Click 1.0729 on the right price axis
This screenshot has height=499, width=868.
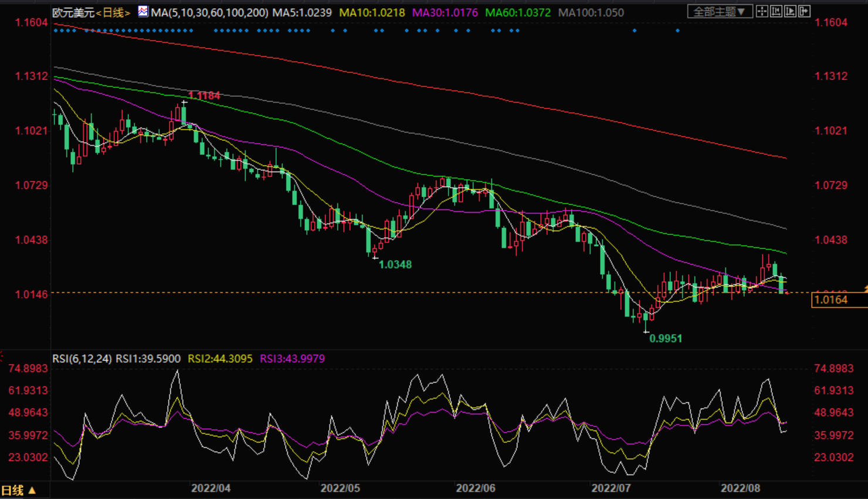831,185
